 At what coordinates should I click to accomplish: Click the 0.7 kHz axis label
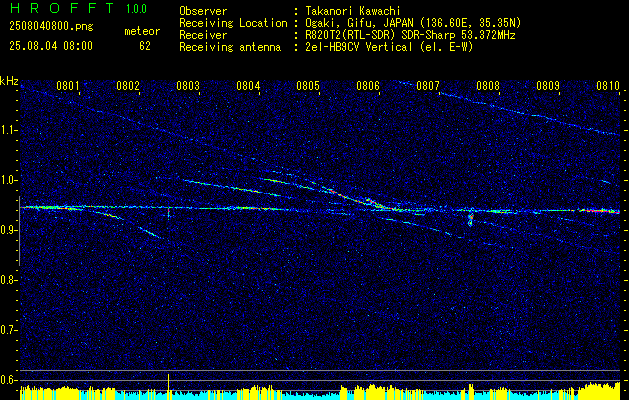click(x=8, y=330)
